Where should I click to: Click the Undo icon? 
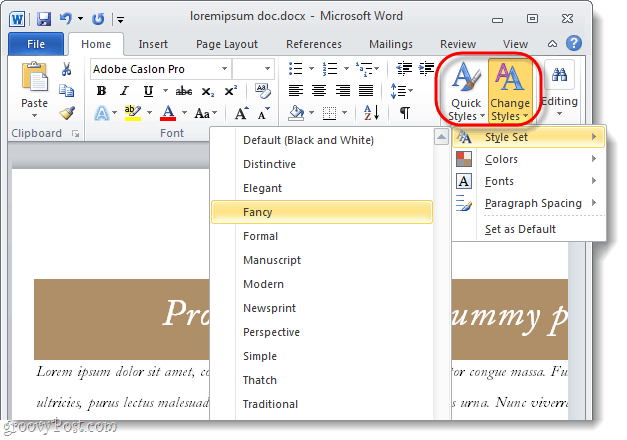pyautogui.click(x=66, y=18)
